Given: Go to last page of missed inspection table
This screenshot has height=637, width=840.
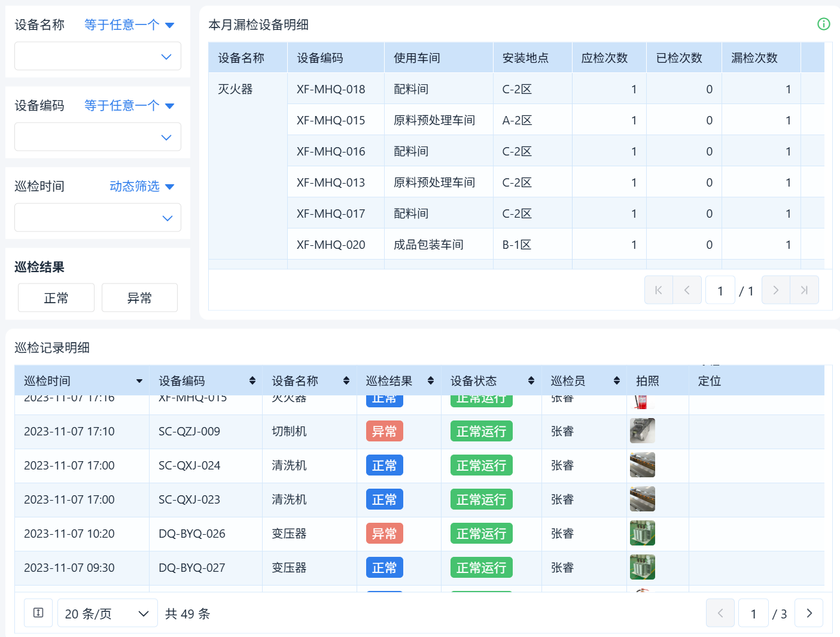Looking at the screenshot, I should click(x=804, y=290).
